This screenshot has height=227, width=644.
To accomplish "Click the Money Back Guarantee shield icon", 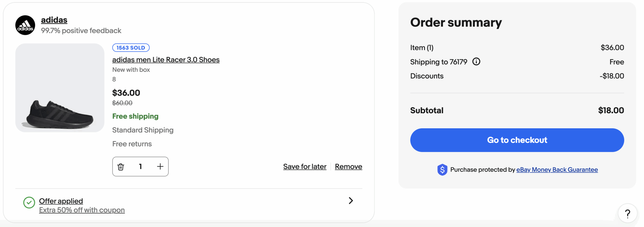I will point(442,170).
